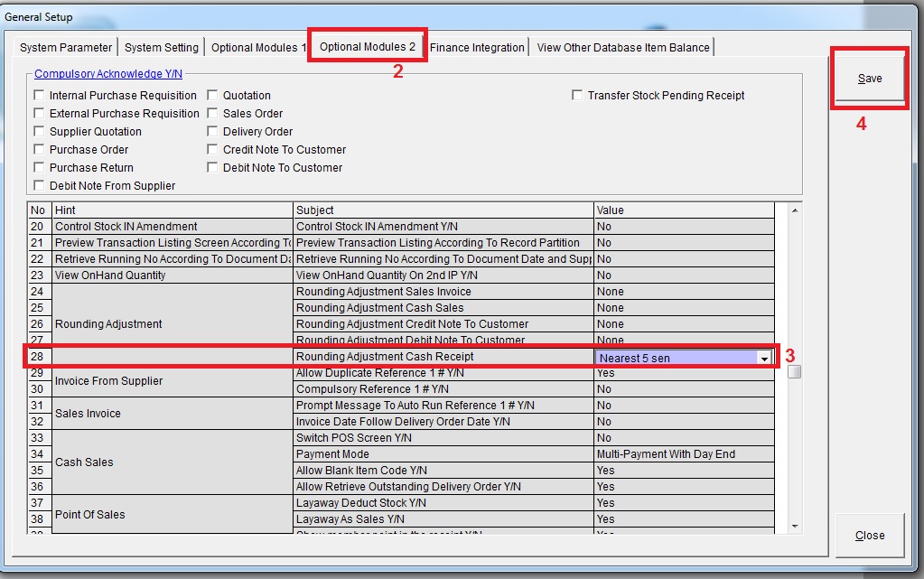The image size is (924, 579).
Task: Click the scrollbar down arrow in grid
Action: 795,526
